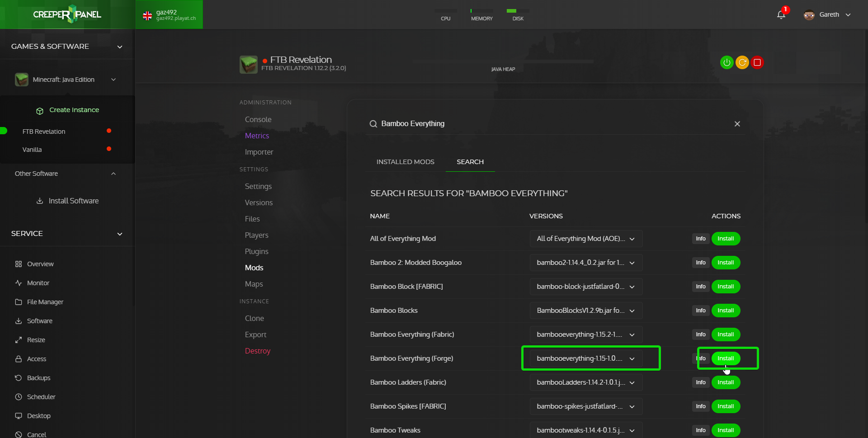Switch to the Search tab

click(470, 162)
